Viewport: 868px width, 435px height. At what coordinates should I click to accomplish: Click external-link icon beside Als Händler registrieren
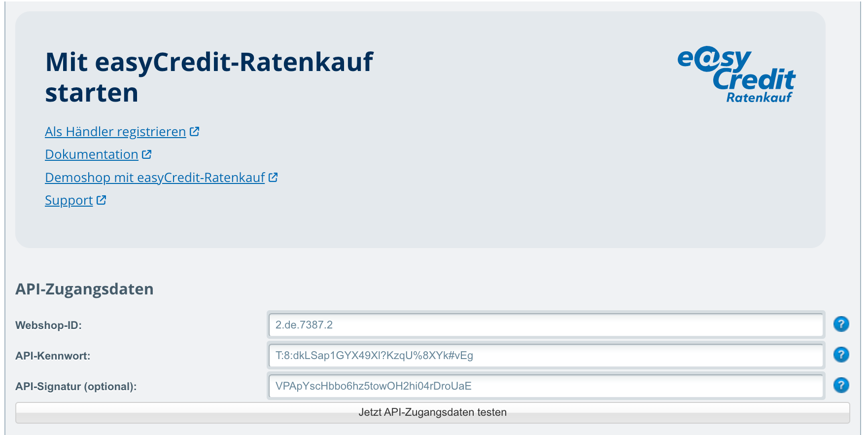pyautogui.click(x=195, y=131)
